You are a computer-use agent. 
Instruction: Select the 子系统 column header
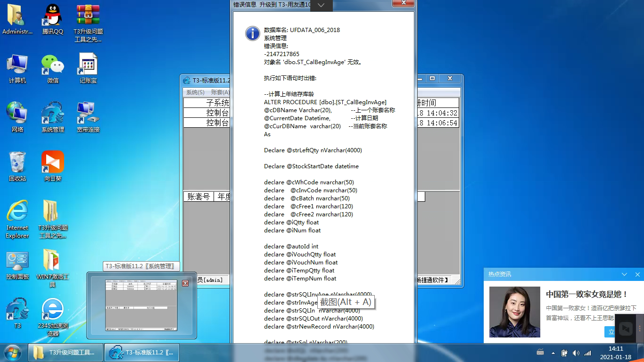[207, 103]
